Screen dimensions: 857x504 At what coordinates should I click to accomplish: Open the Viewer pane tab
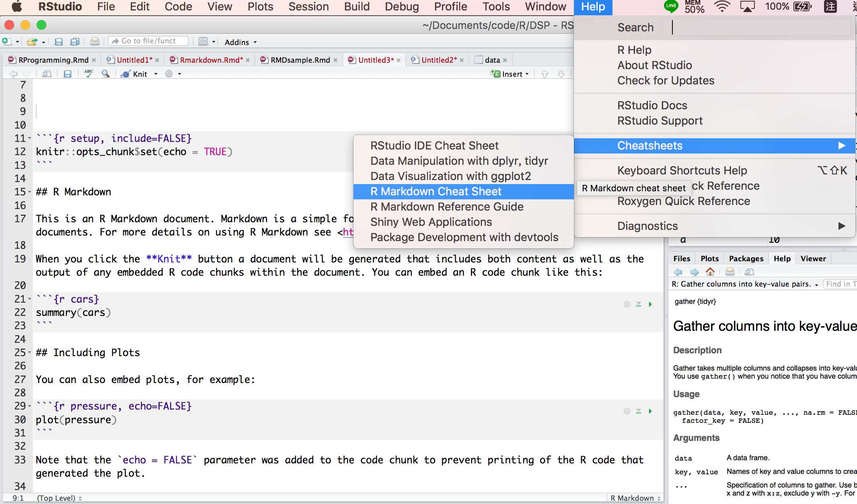click(x=813, y=258)
